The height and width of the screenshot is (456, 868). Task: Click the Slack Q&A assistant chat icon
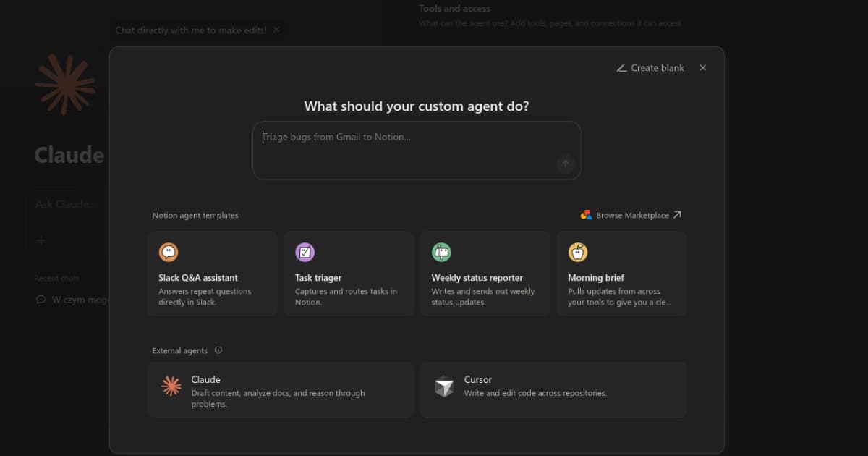tap(169, 252)
